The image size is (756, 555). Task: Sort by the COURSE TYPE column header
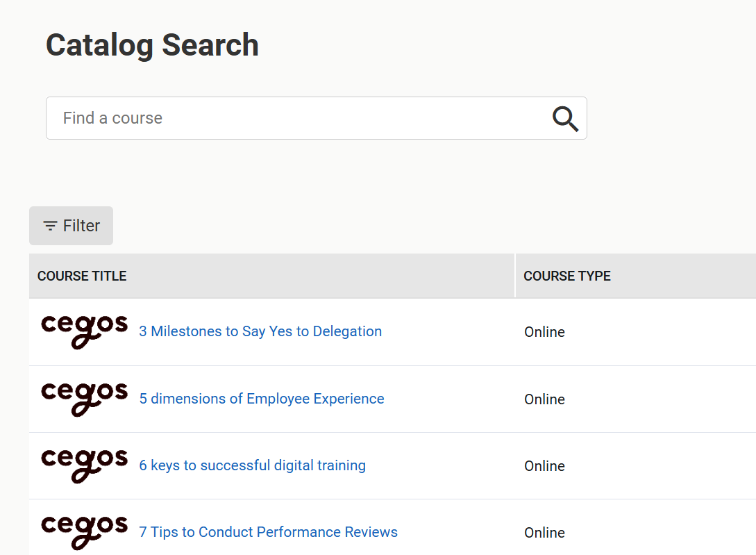click(567, 276)
